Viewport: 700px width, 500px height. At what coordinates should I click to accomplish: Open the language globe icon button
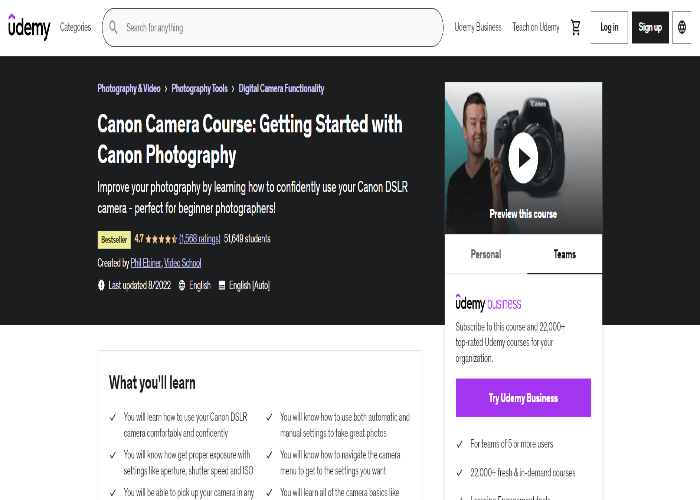click(682, 27)
